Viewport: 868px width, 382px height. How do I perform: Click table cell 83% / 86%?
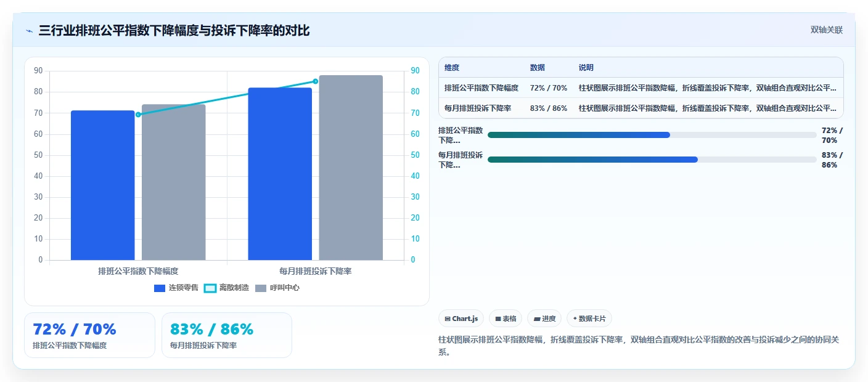tap(549, 108)
